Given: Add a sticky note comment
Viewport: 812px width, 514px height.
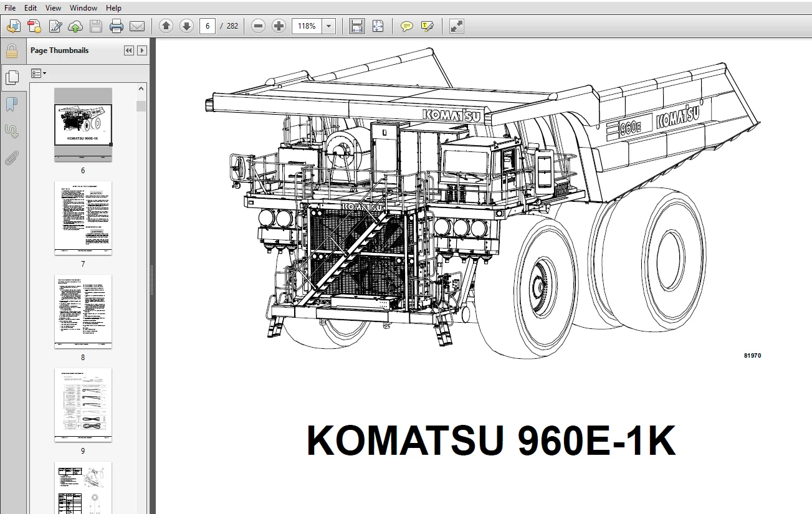Looking at the screenshot, I should [x=407, y=26].
